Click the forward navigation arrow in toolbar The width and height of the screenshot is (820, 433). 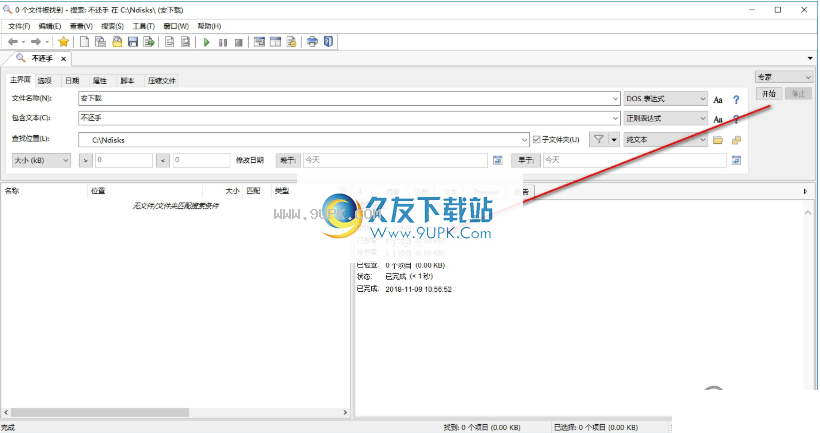tap(36, 42)
